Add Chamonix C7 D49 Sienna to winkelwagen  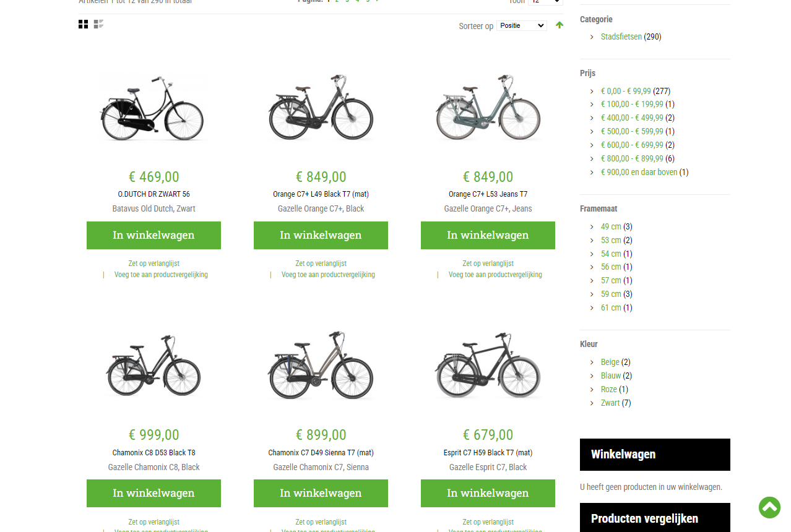(x=321, y=493)
